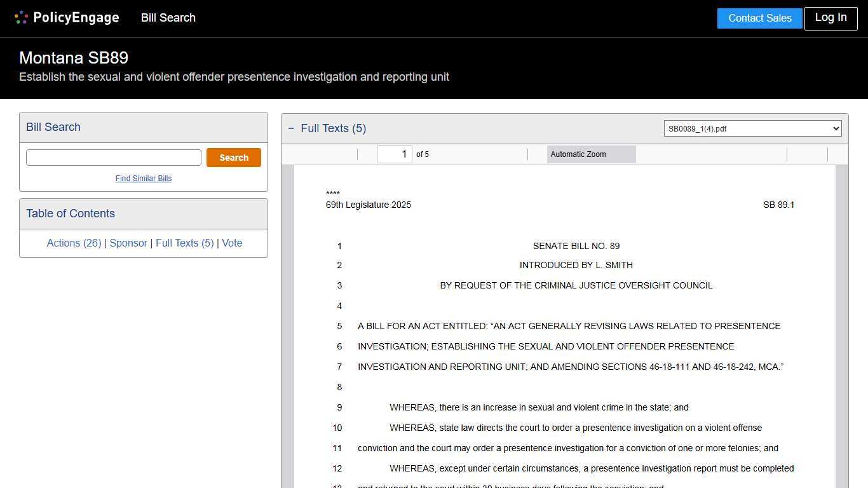
Task: Click the Contact Sales button
Action: point(759,18)
